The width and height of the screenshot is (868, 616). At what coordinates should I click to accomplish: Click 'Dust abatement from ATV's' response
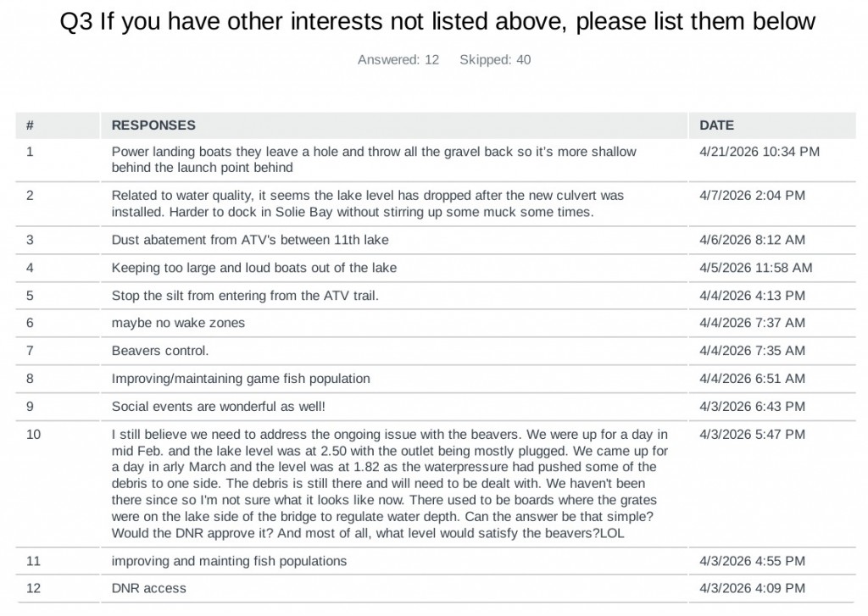coord(250,240)
